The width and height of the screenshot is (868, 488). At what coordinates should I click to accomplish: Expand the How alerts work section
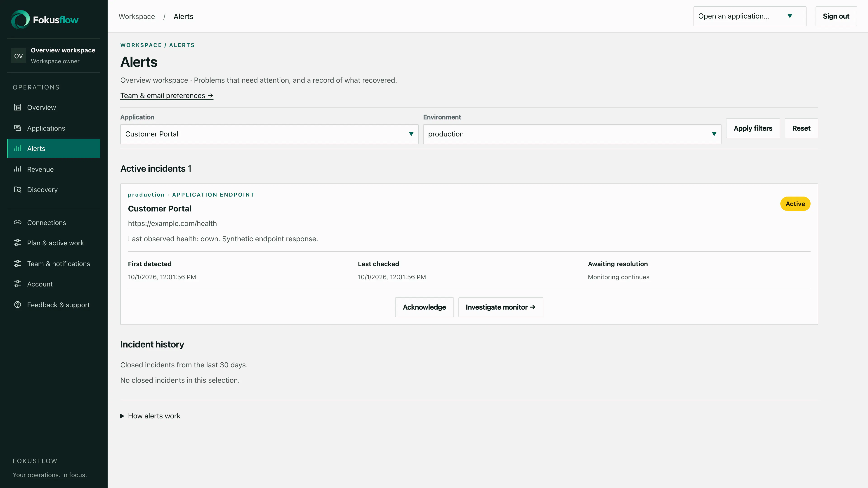150,416
